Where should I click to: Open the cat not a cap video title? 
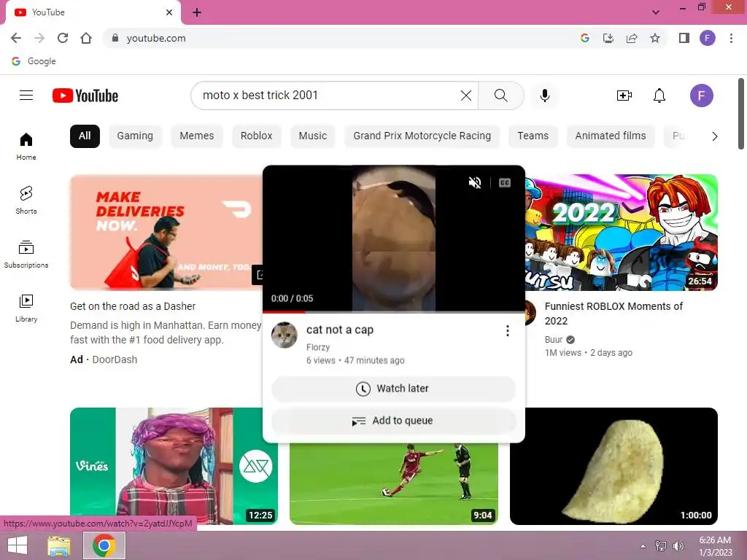click(340, 330)
